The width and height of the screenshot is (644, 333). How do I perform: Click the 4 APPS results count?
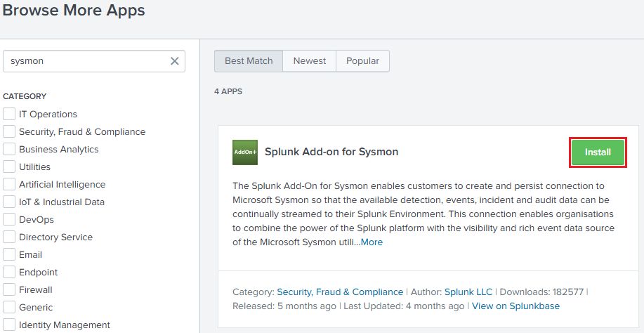pyautogui.click(x=228, y=91)
